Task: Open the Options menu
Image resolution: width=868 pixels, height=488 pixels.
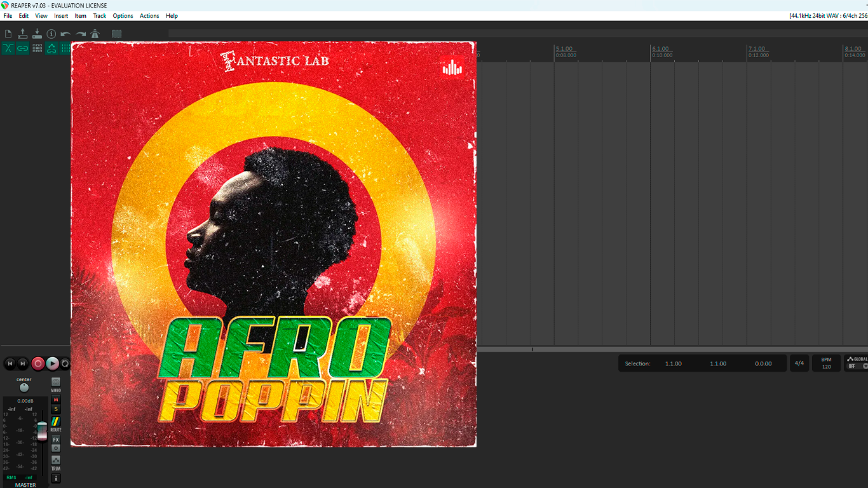Action: pos(123,16)
